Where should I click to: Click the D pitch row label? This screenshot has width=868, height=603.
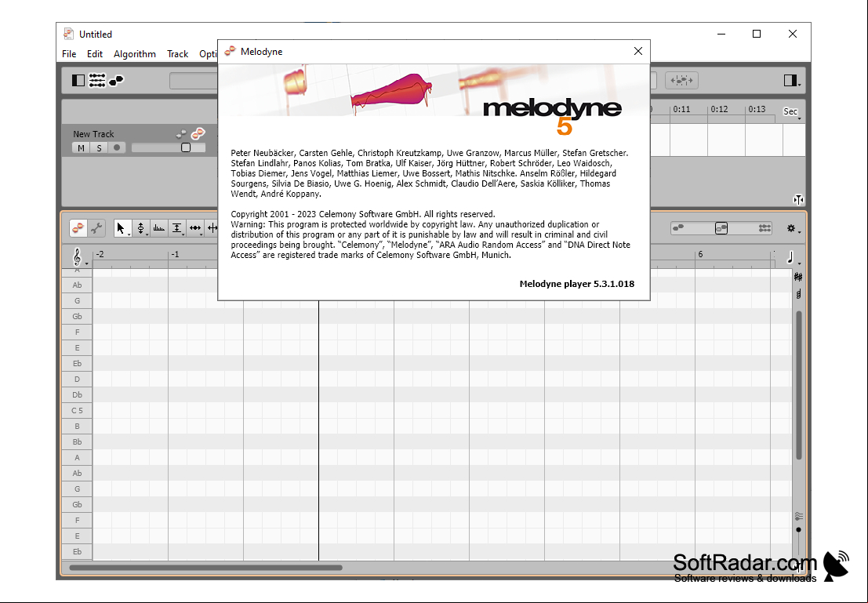point(77,380)
